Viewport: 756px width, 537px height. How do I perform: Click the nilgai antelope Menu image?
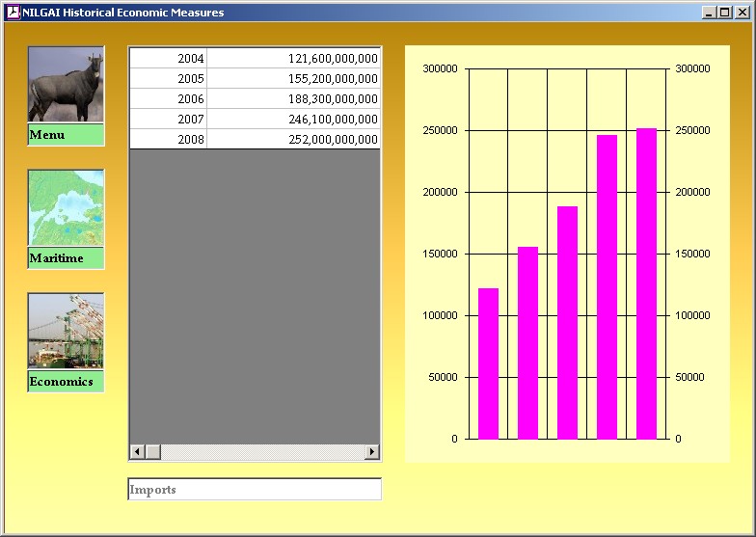click(x=66, y=85)
